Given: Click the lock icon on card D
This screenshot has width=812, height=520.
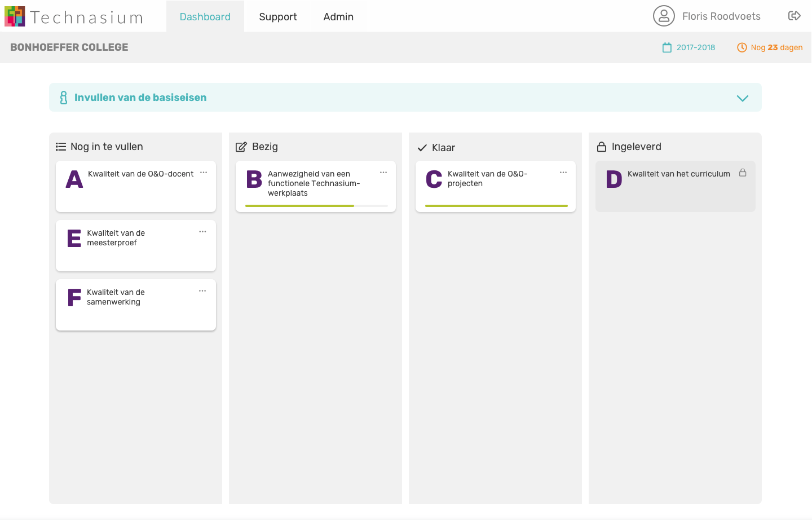Looking at the screenshot, I should click(743, 173).
